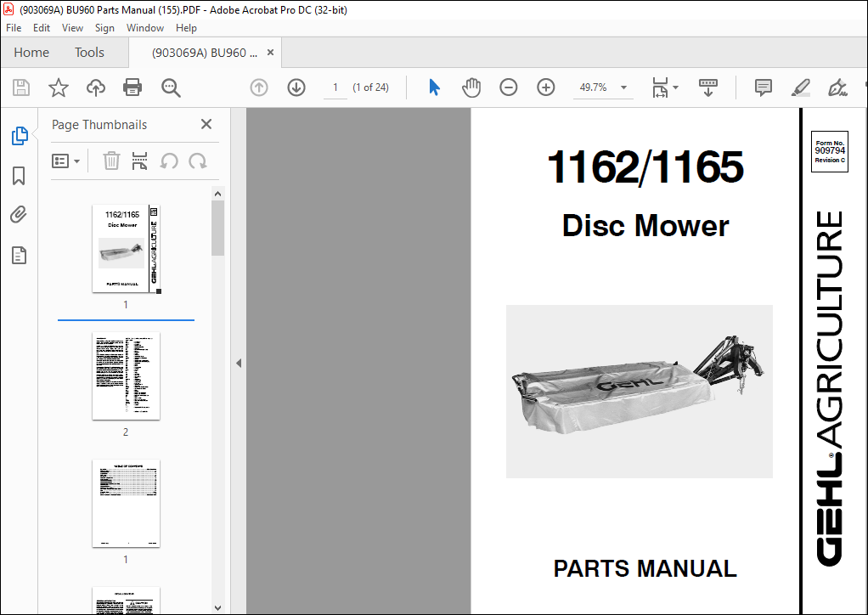The image size is (868, 615).
Task: Open the zoom level 49.7% dropdown
Action: [624, 87]
